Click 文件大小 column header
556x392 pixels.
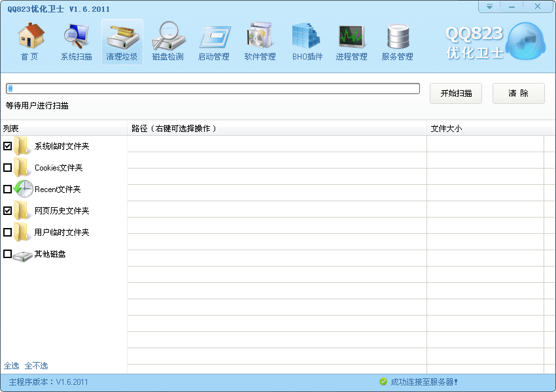pos(491,128)
